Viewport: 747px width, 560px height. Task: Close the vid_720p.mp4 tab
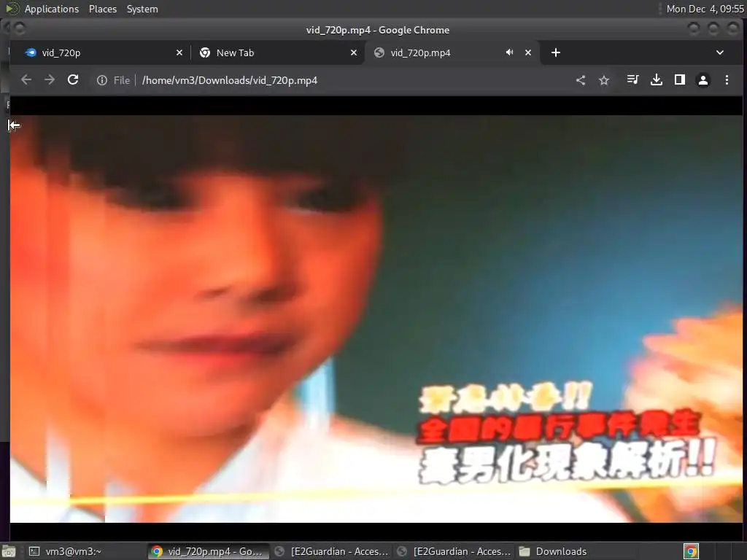(528, 52)
